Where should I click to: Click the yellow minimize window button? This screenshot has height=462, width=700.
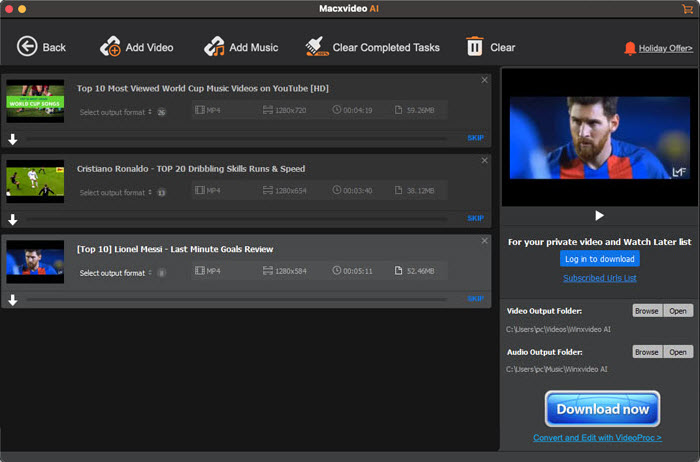coord(22,9)
